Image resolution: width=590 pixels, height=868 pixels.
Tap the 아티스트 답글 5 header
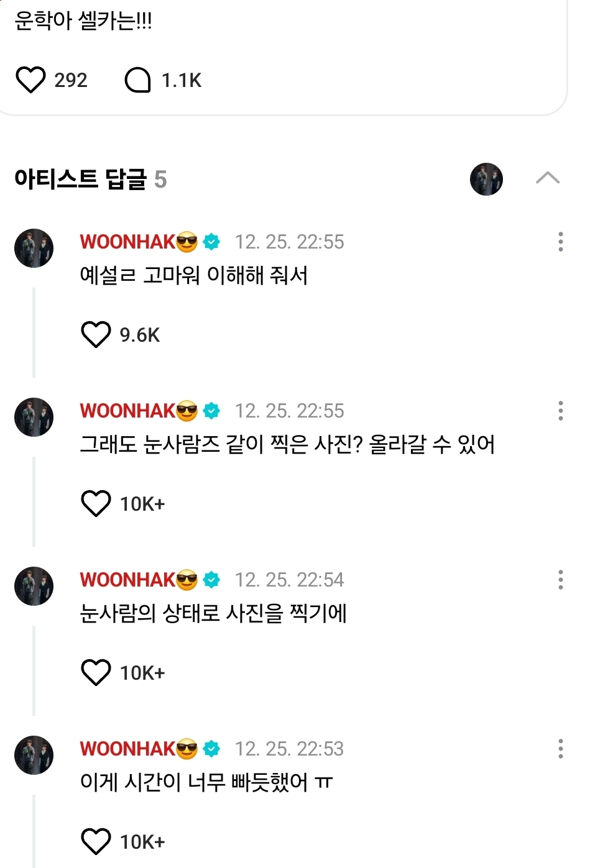91,180
